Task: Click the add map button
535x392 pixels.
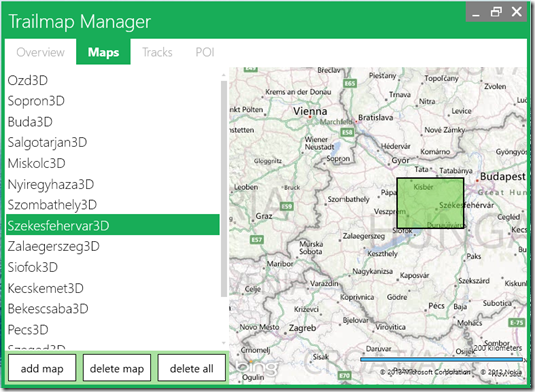Action: 42,368
